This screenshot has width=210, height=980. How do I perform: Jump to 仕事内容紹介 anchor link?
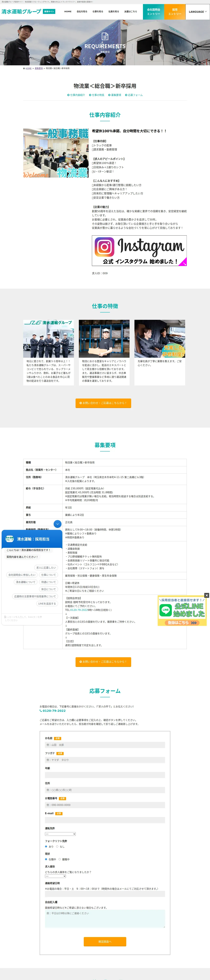tap(76, 95)
